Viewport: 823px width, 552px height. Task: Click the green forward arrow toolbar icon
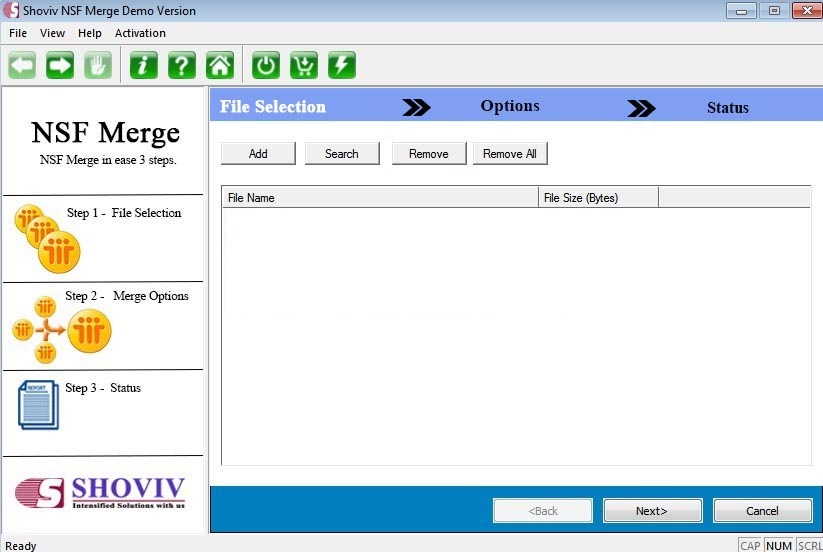tap(60, 66)
